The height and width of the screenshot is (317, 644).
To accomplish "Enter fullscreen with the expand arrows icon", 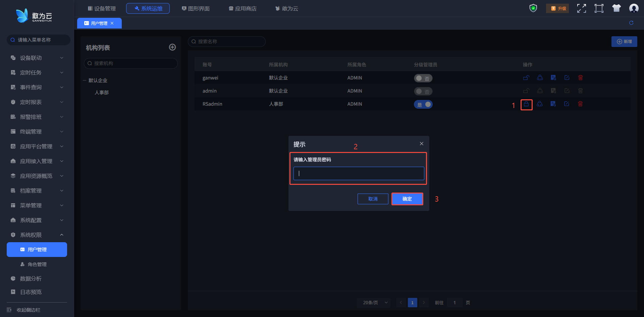I will (x=581, y=8).
